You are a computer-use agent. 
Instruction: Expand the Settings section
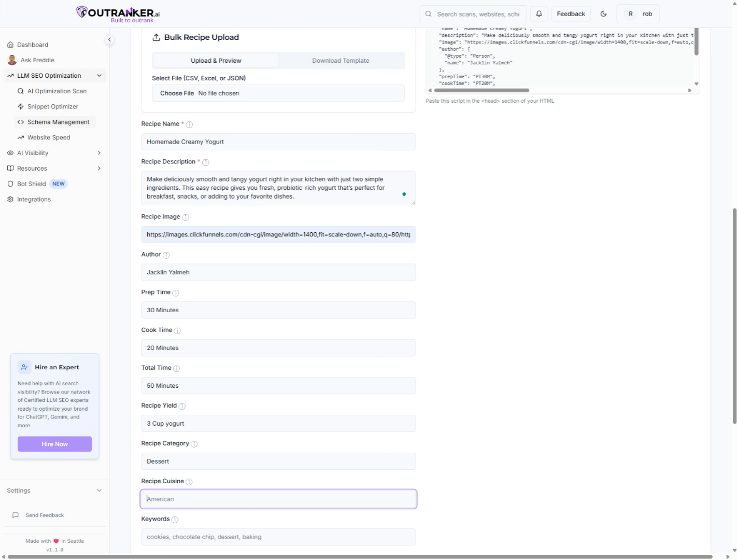tap(99, 491)
